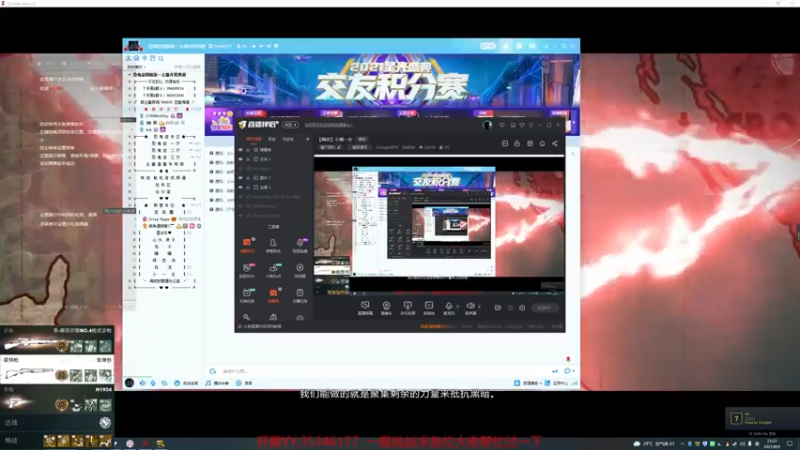800x450 pixels.
Task: Open the arrow menu next to speaker
Action: point(479,307)
